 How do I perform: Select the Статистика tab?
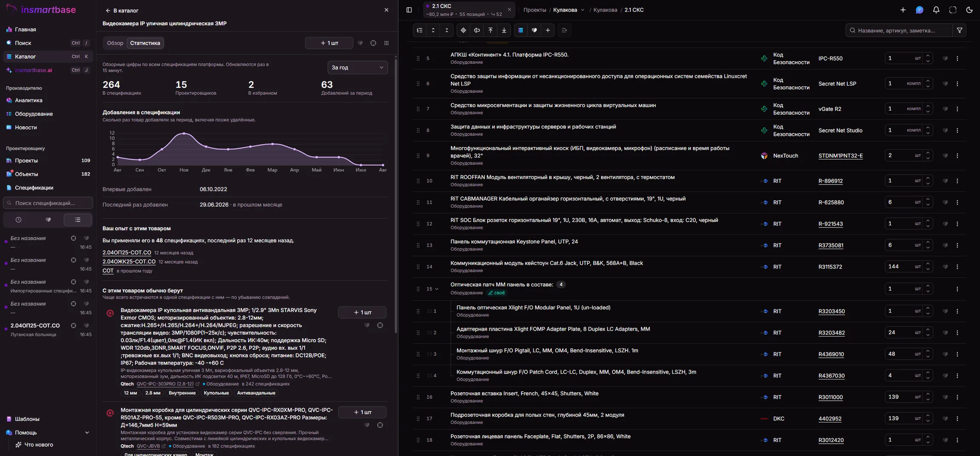(145, 43)
